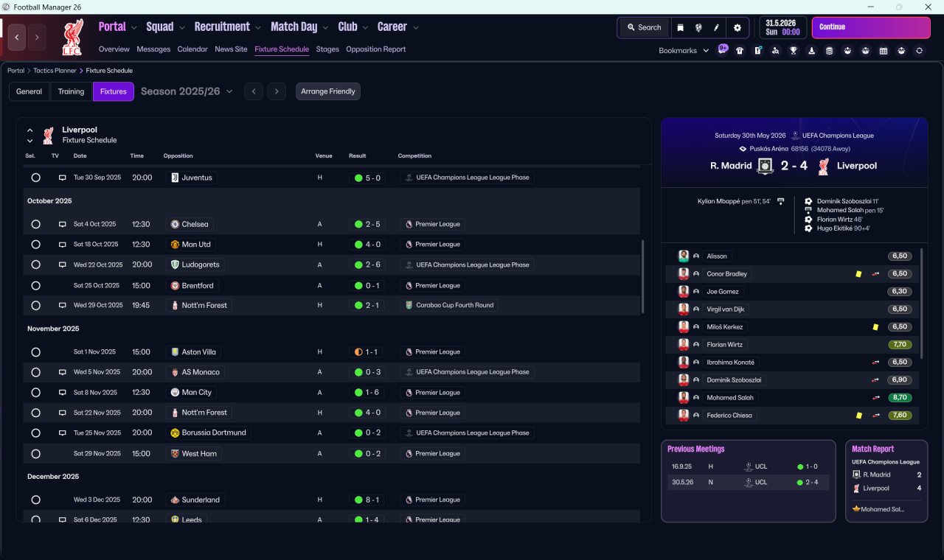Screen dimensions: 944x560
Task: Select the Chelsea fixture radio button
Action: (35, 224)
